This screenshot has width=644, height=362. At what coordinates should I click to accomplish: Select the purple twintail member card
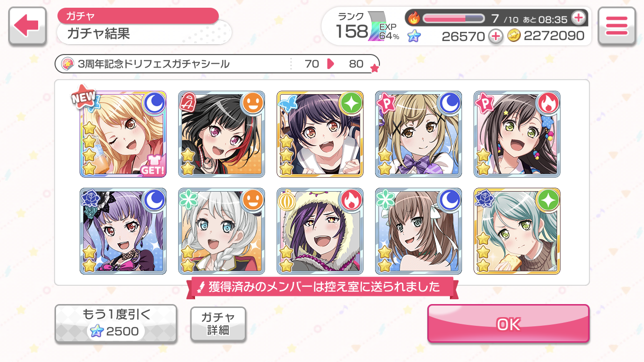[123, 231]
